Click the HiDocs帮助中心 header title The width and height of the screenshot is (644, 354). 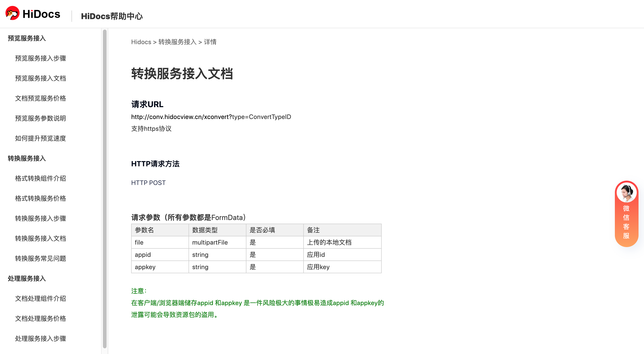(112, 16)
